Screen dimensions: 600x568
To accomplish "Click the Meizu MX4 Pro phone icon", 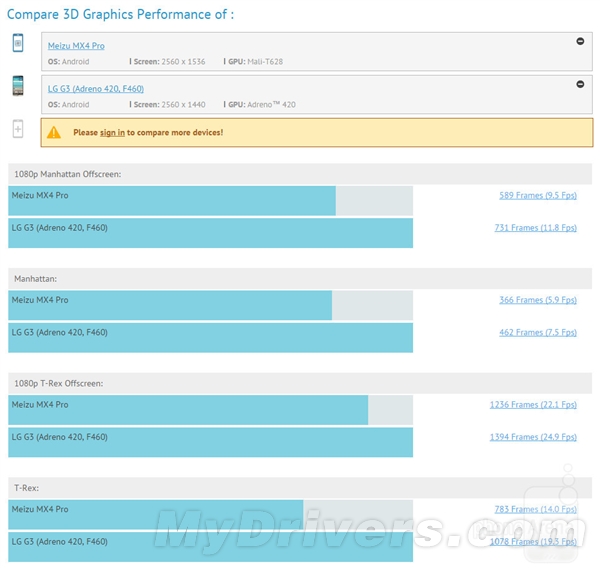I will (x=18, y=42).
